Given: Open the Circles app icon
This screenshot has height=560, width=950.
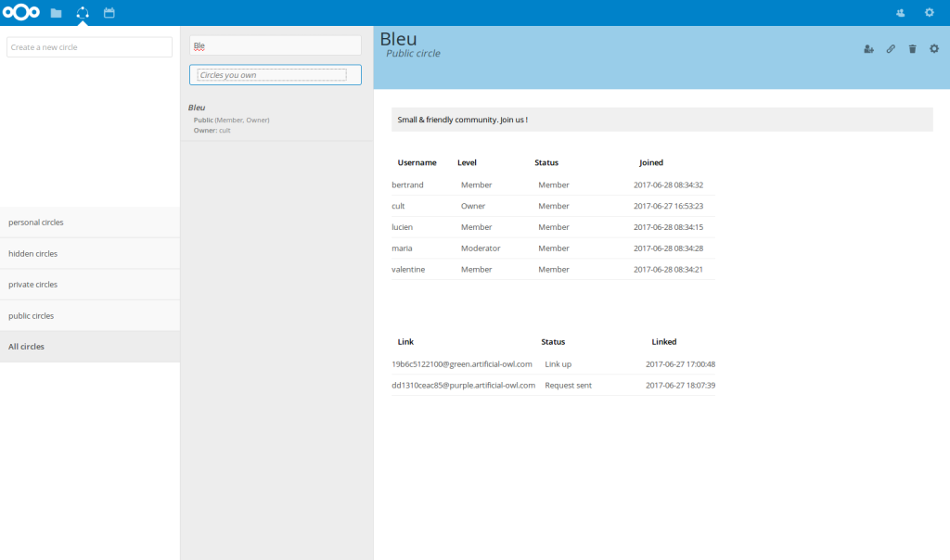Looking at the screenshot, I should [x=83, y=13].
